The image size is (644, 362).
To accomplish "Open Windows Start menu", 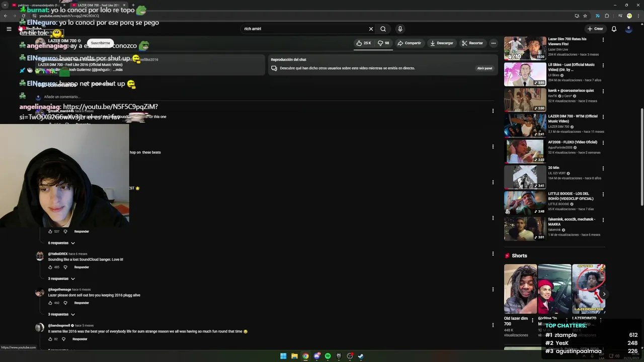I will click(x=283, y=356).
